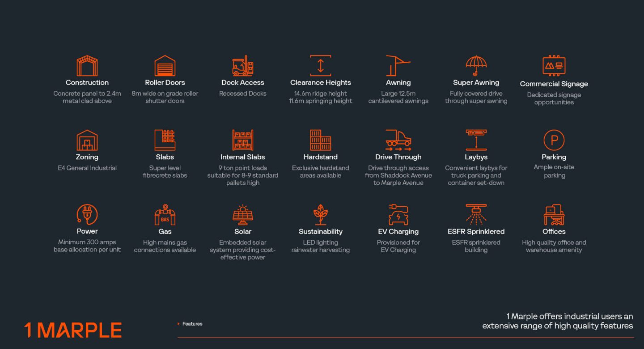The width and height of the screenshot is (644, 349).
Task: Click the EV Charging car icon
Action: [398, 215]
